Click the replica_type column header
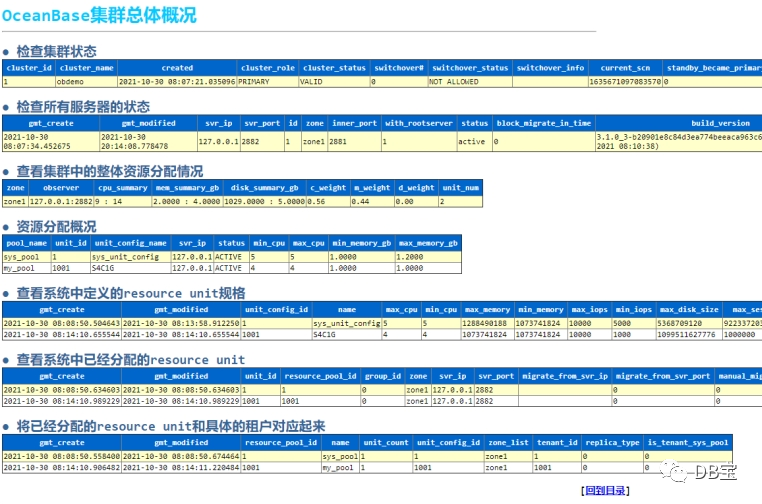This screenshot has height=504, width=762. 612,443
